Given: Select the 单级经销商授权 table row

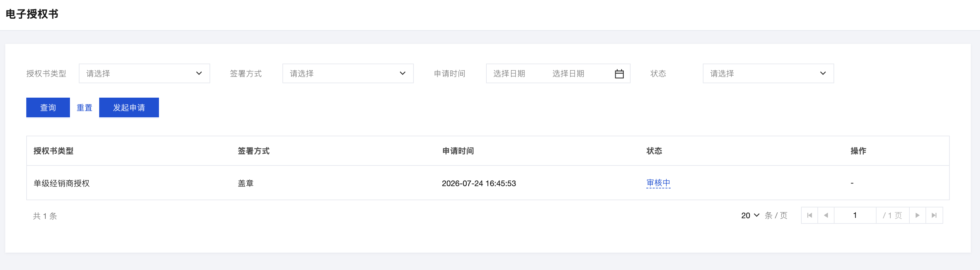Looking at the screenshot, I should click(488, 183).
